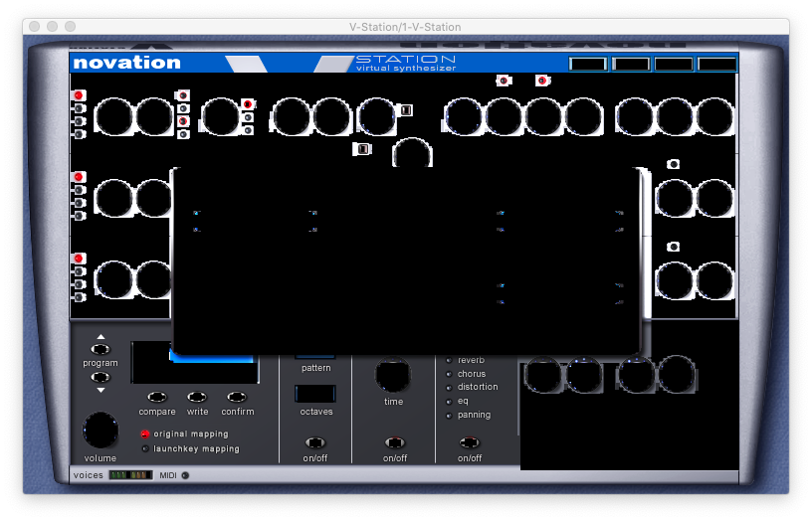Click the time knob
The image size is (812, 521).
pos(393,374)
